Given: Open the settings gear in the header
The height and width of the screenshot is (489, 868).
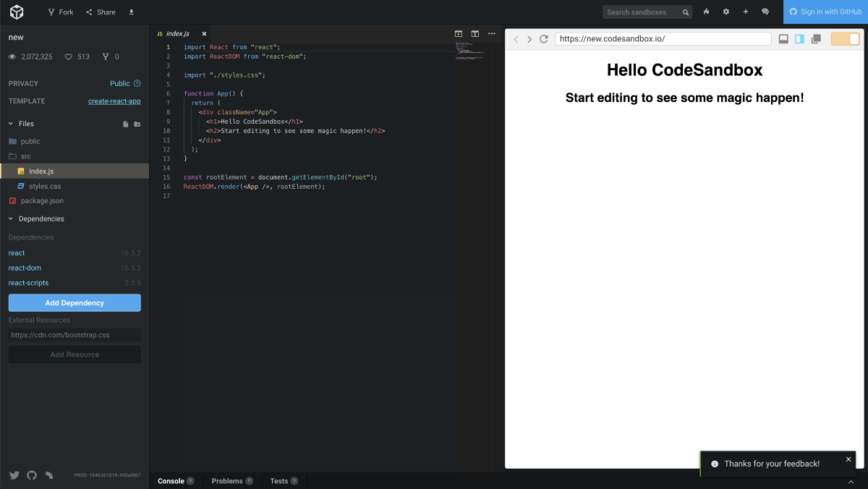Looking at the screenshot, I should 726,12.
